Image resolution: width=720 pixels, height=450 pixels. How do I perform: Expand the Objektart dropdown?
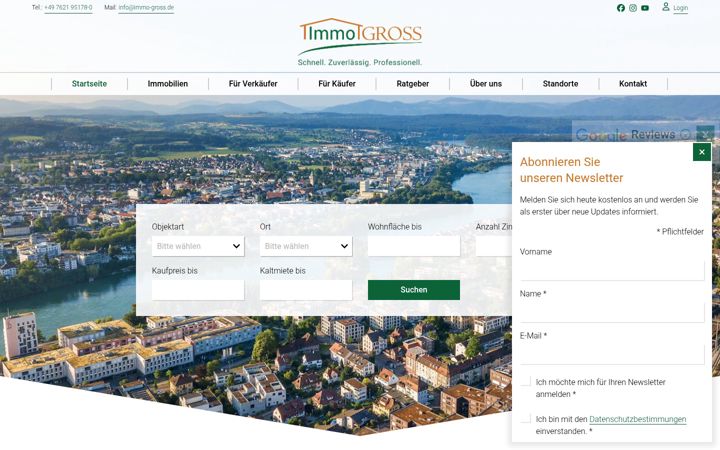point(198,246)
